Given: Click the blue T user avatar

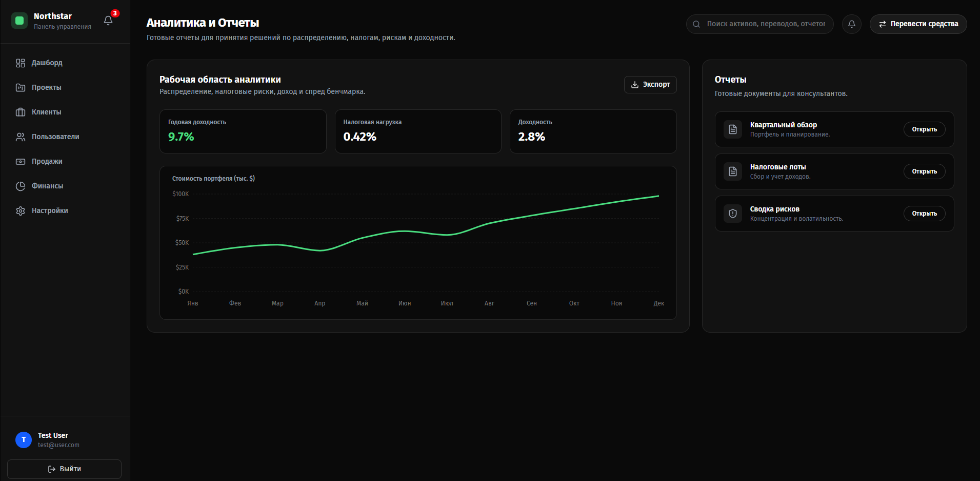Looking at the screenshot, I should (x=24, y=440).
